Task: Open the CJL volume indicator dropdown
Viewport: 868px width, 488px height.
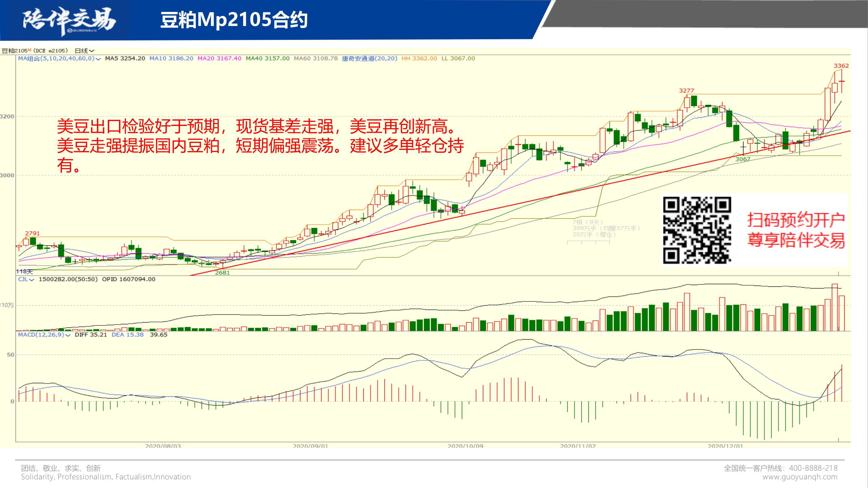Action: point(32,280)
